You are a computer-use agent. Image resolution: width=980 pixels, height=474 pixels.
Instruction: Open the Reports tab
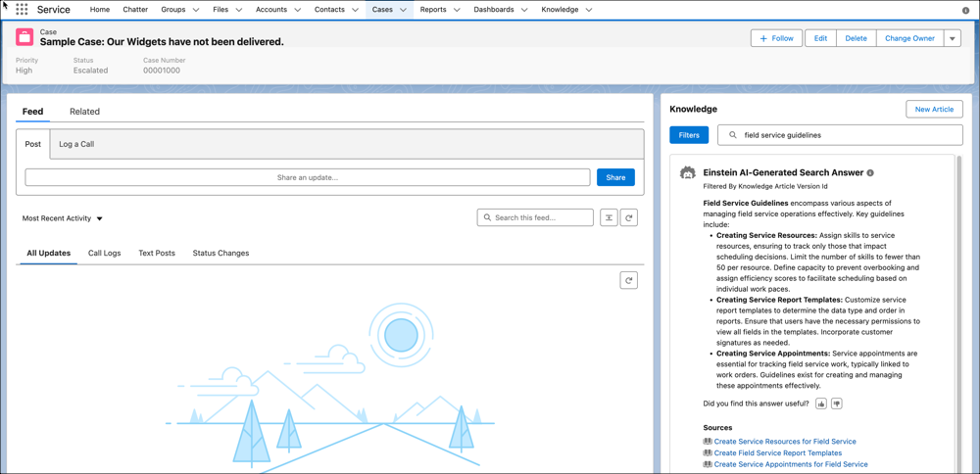(433, 10)
